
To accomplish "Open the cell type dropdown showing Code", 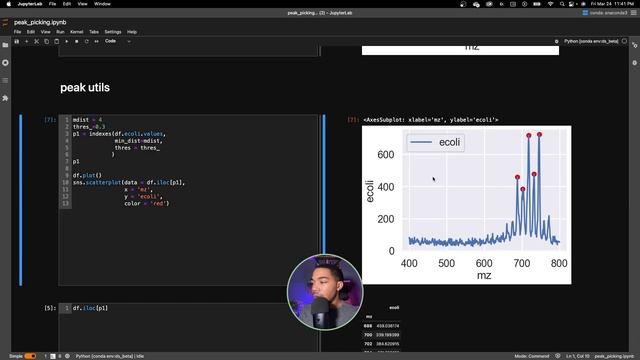I will [118, 41].
